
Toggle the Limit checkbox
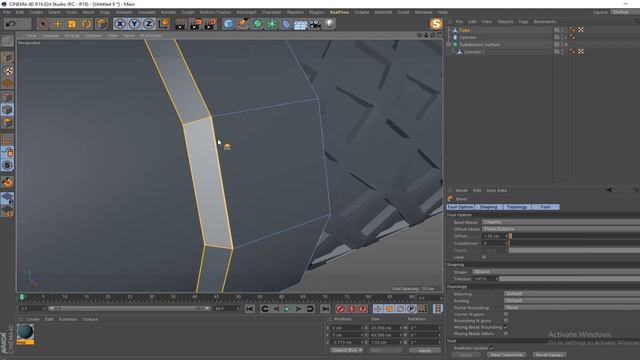[x=484, y=257]
